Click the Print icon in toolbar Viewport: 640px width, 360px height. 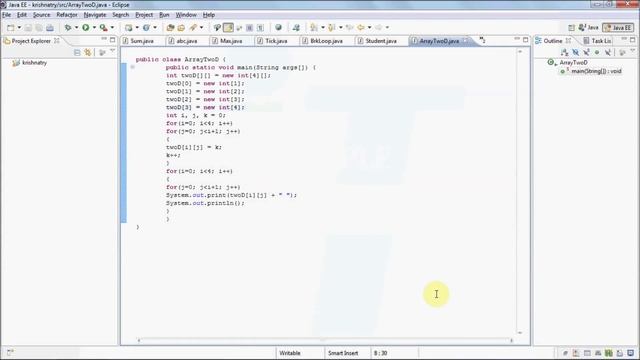[50, 28]
